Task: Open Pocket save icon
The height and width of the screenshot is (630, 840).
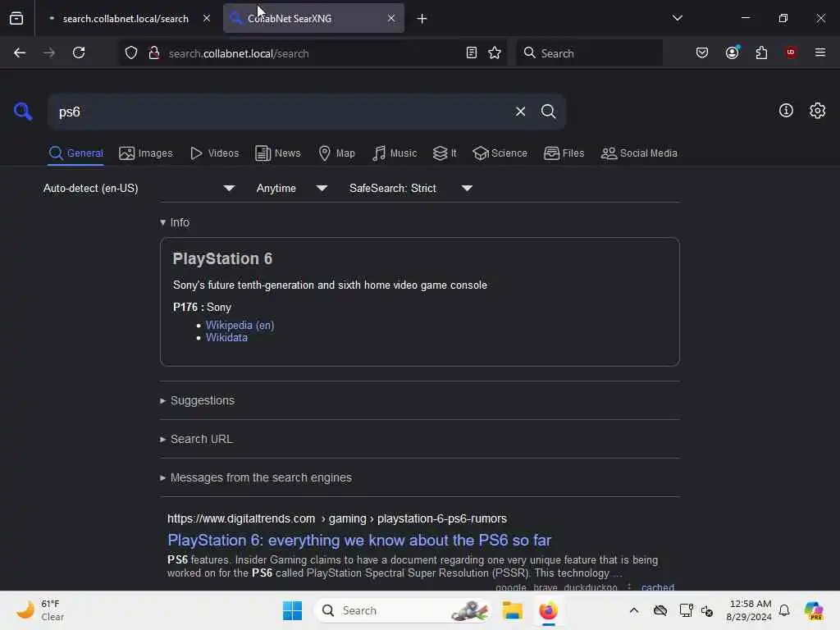Action: click(x=702, y=53)
